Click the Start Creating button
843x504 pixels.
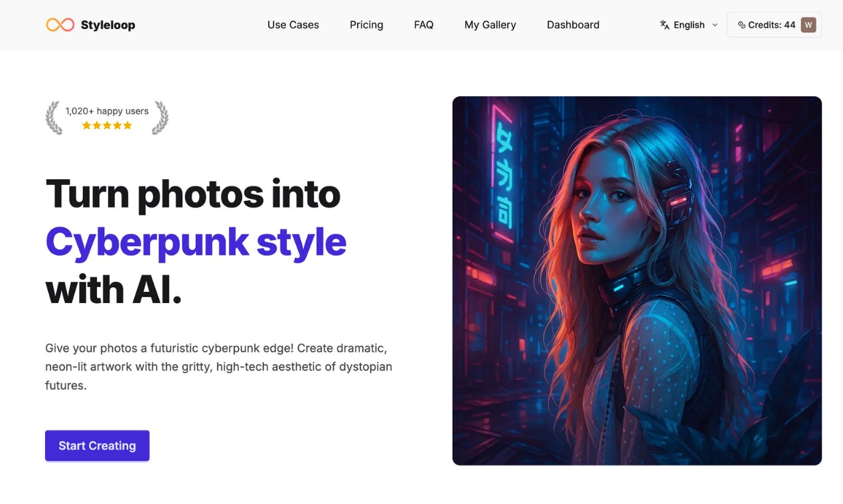(x=97, y=446)
